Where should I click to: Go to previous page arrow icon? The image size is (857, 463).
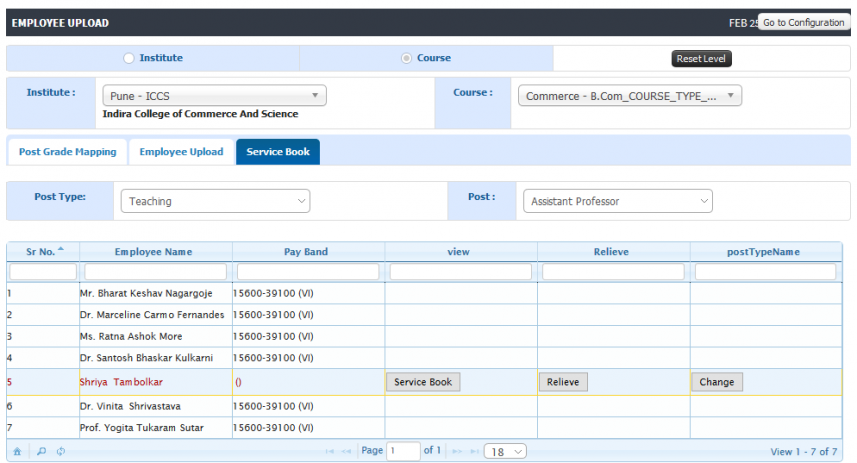pyautogui.click(x=346, y=452)
